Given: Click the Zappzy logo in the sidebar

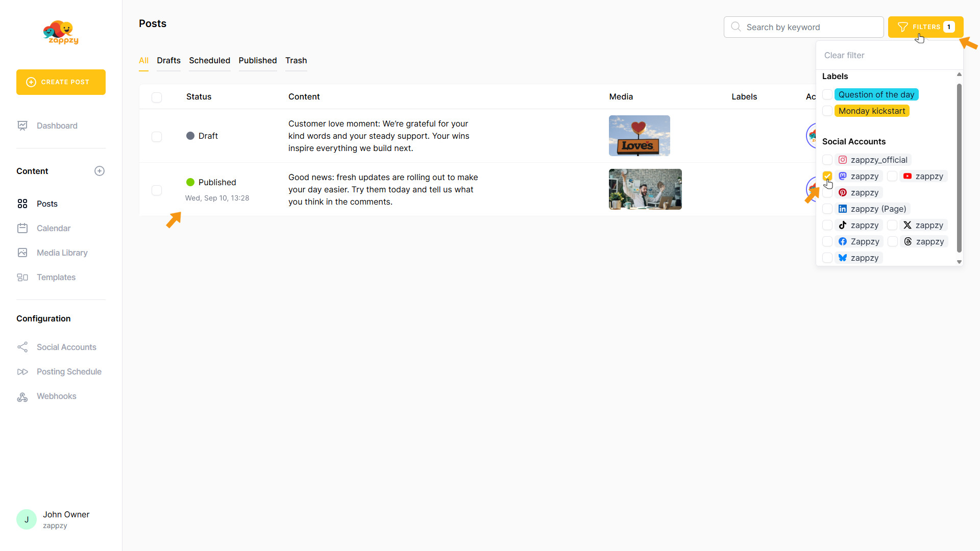Looking at the screenshot, I should 61,33.
